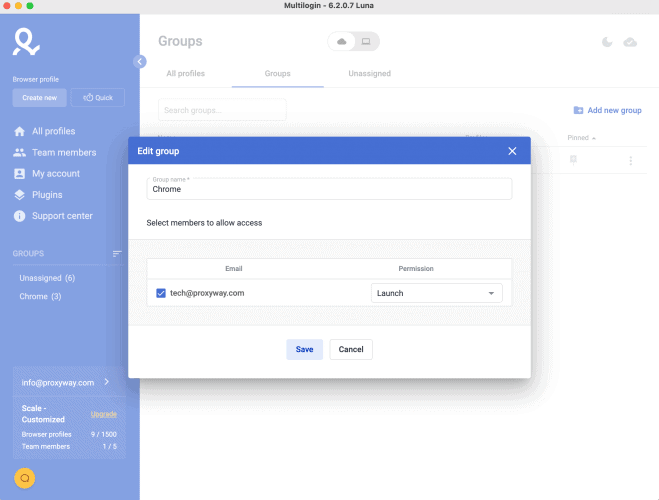Save the group changes
Screen dimensions: 659x500
[304, 349]
